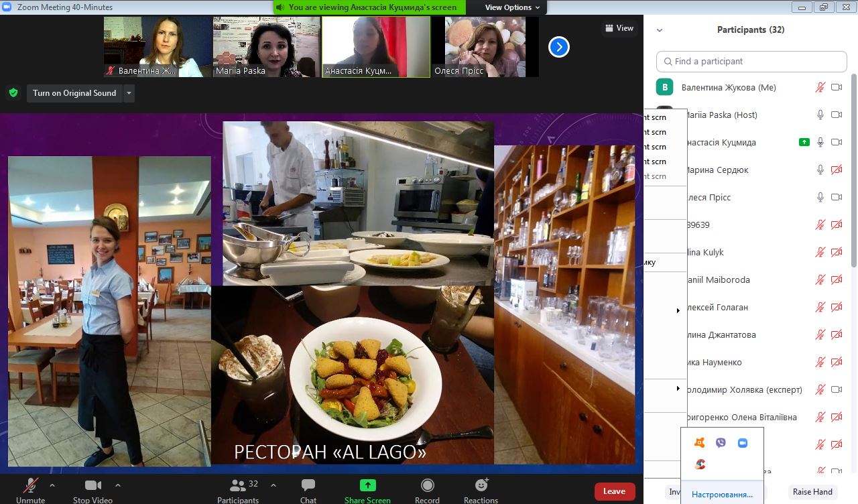858x504 pixels.
Task: Click Turn on Original Sound
Action: [x=74, y=93]
